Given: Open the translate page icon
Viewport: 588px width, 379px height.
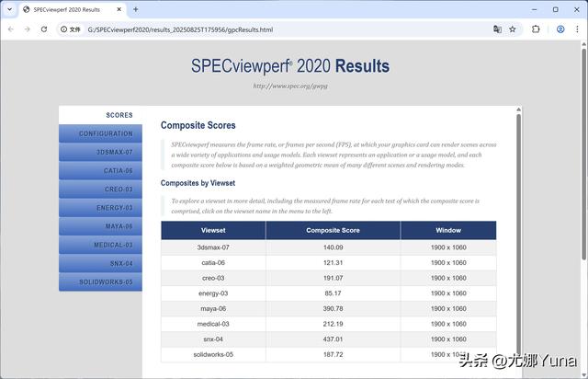Looking at the screenshot, I should point(497,29).
